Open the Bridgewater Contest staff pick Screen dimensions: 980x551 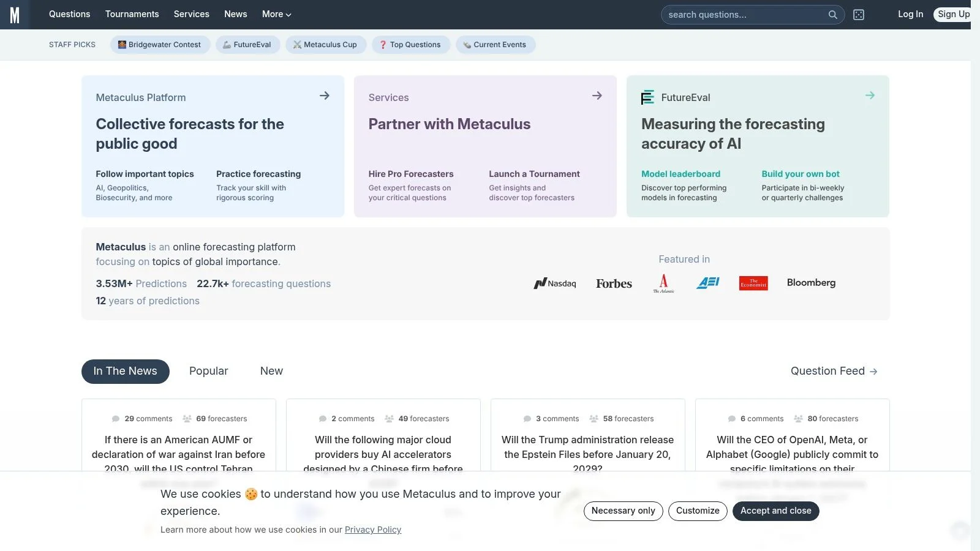tap(160, 45)
